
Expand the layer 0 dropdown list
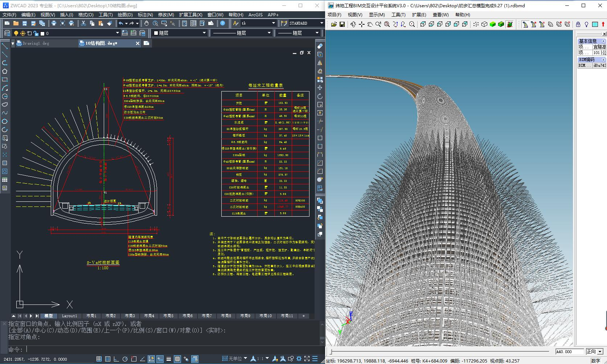click(x=117, y=33)
